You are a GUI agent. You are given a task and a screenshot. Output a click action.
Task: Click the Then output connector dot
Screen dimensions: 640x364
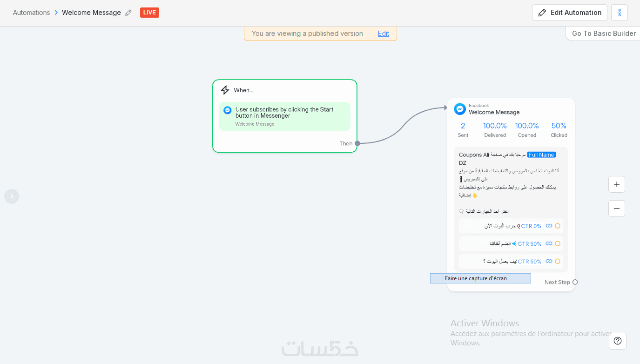[357, 143]
